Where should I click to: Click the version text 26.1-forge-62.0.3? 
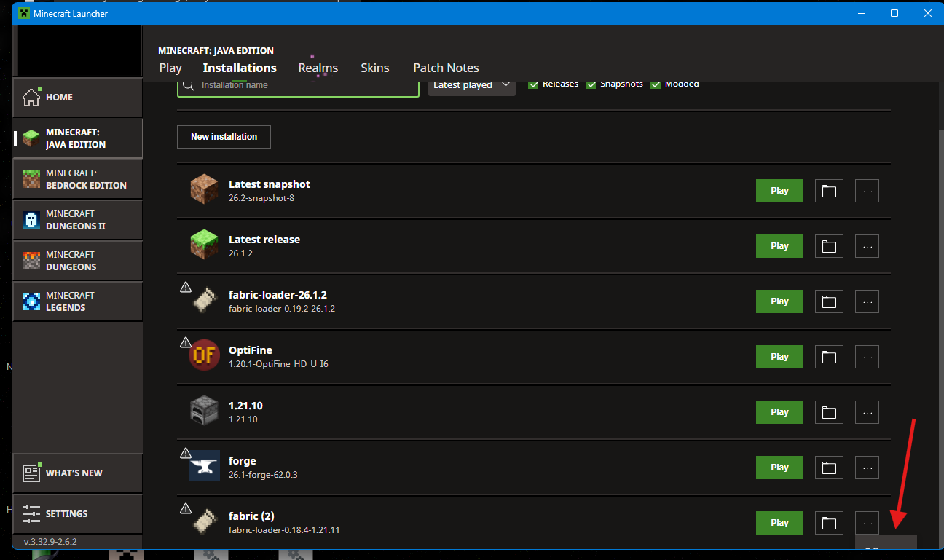click(x=263, y=475)
